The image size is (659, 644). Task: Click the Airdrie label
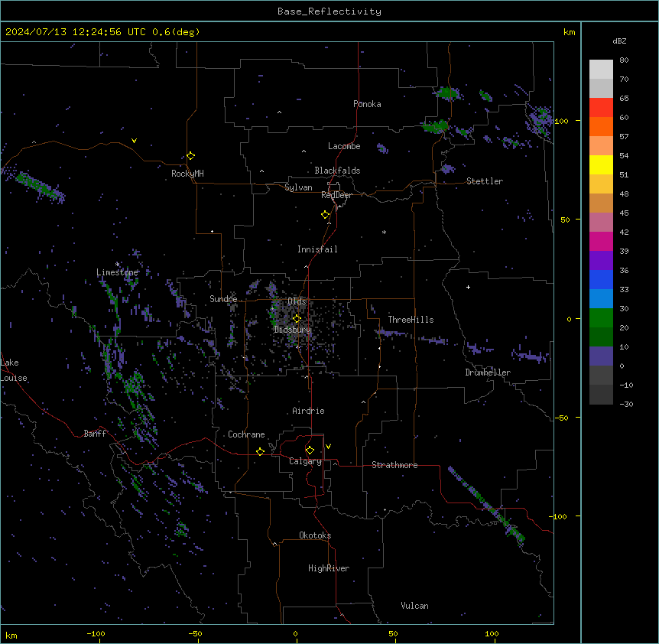[309, 411]
